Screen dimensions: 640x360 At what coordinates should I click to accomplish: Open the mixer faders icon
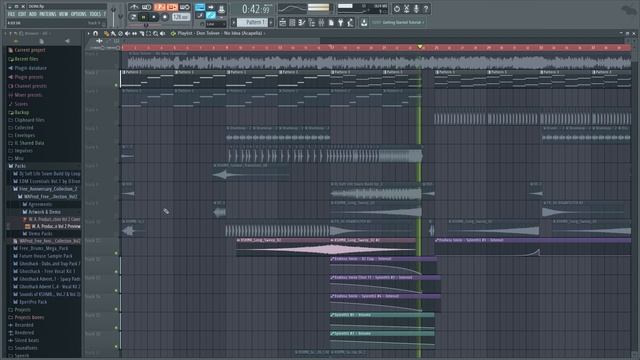322,22
